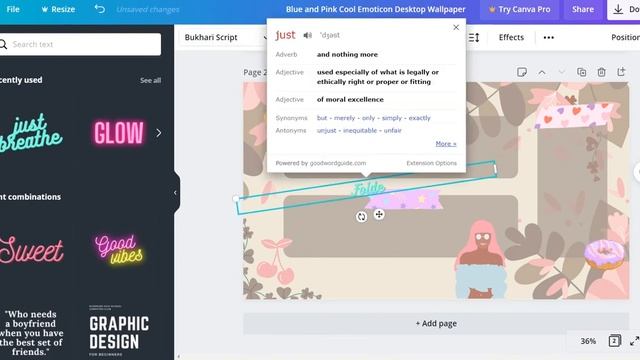Open Extension Options in the popup
This screenshot has width=640, height=360.
click(x=431, y=163)
